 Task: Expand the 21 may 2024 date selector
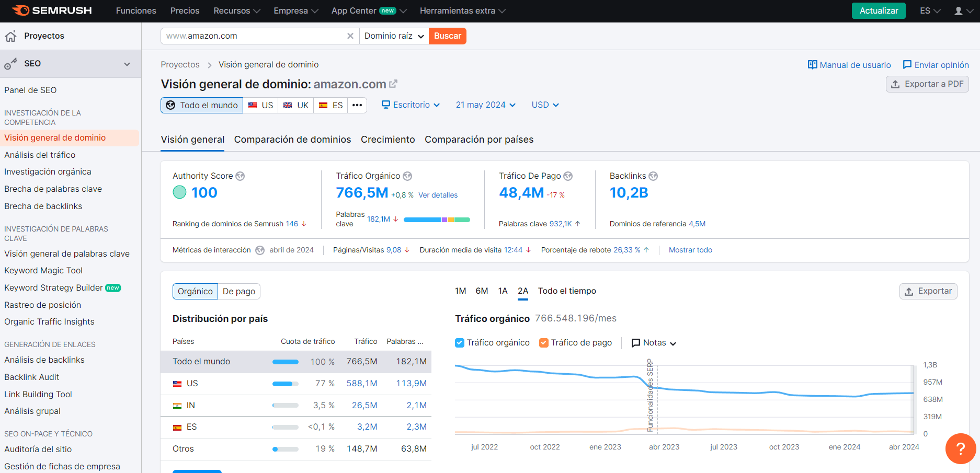pyautogui.click(x=485, y=105)
